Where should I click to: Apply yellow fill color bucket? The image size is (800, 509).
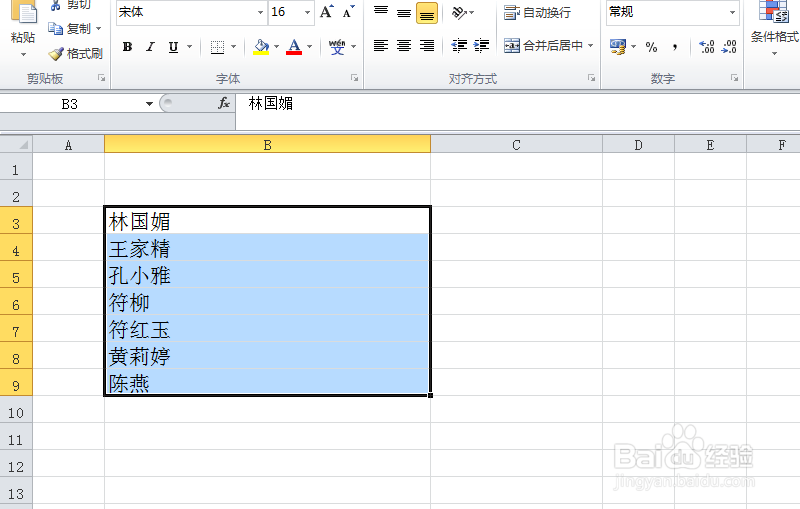coord(261,47)
